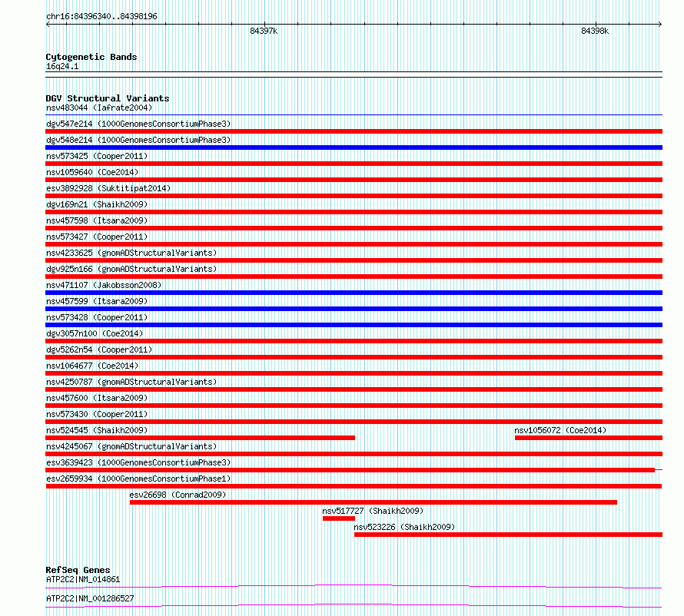This screenshot has width=684, height=616.
Task: Click the 84397k ruler label
Action: pyautogui.click(x=264, y=31)
